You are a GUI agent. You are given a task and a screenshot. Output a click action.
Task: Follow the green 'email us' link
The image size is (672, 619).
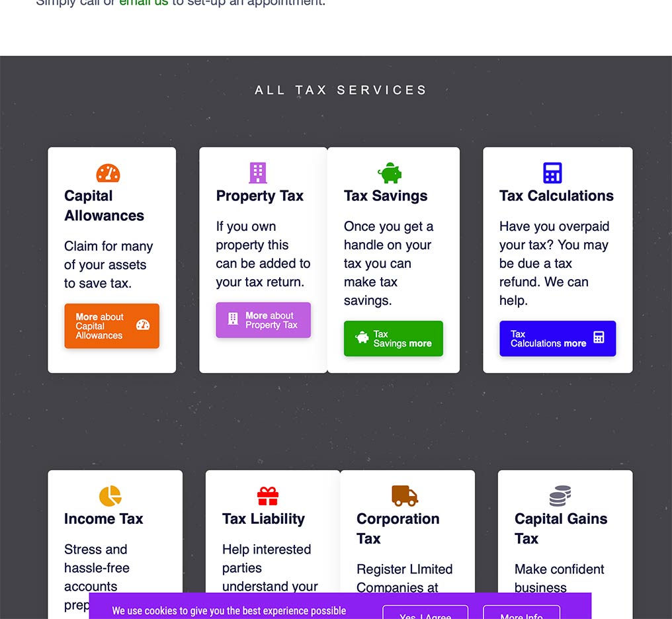(x=144, y=3)
